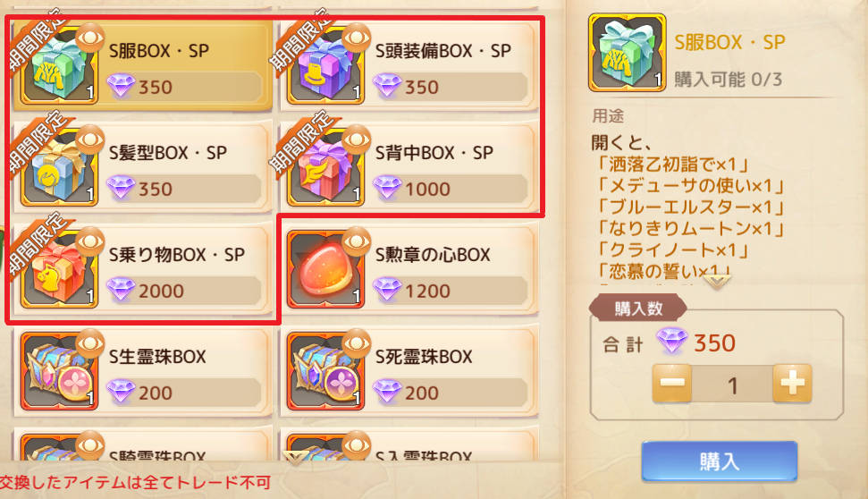
Task: Select the S乗り物BOX・SP red gift icon
Action: click(x=59, y=270)
